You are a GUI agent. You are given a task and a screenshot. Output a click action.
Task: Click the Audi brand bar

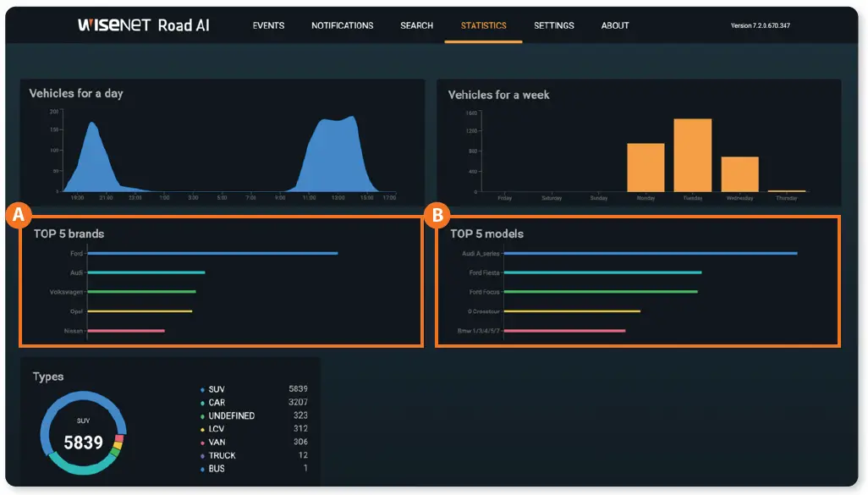146,272
